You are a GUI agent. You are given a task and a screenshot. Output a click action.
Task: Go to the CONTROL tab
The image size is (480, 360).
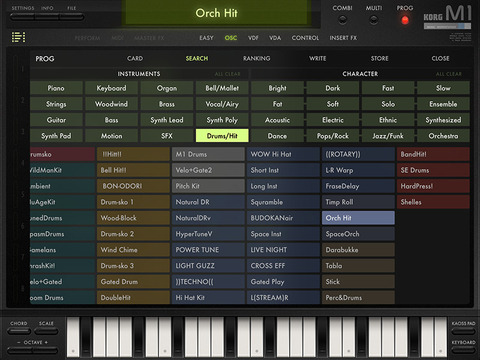305,38
